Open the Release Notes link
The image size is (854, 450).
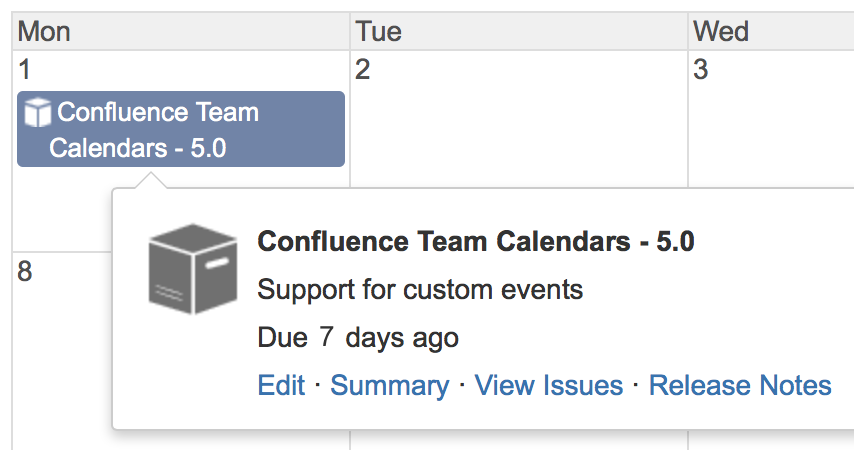[x=740, y=386]
